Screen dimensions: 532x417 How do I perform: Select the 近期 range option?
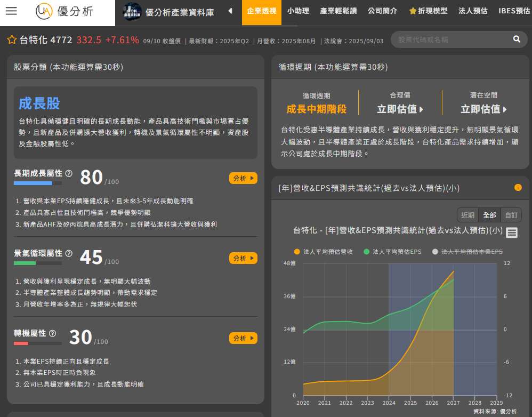tap(467, 215)
